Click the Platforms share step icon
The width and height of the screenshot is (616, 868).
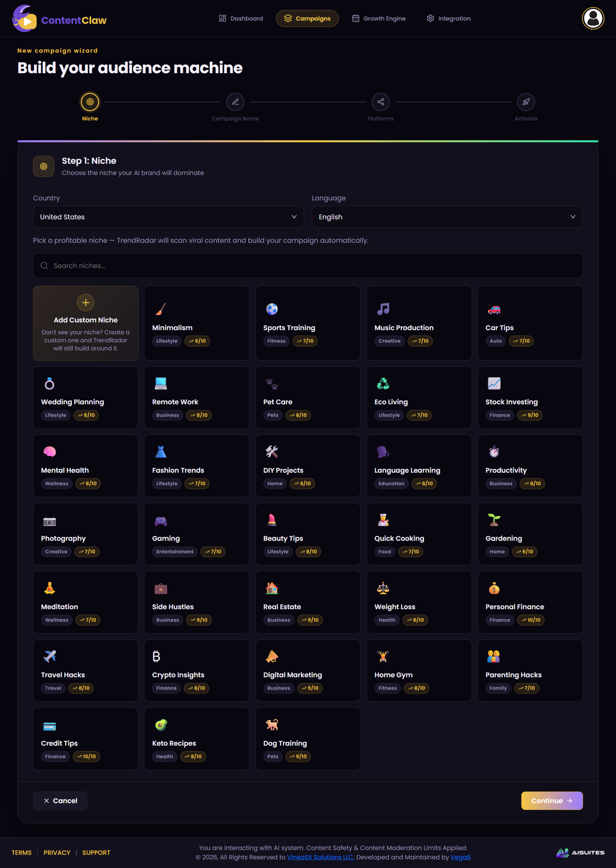[380, 102]
